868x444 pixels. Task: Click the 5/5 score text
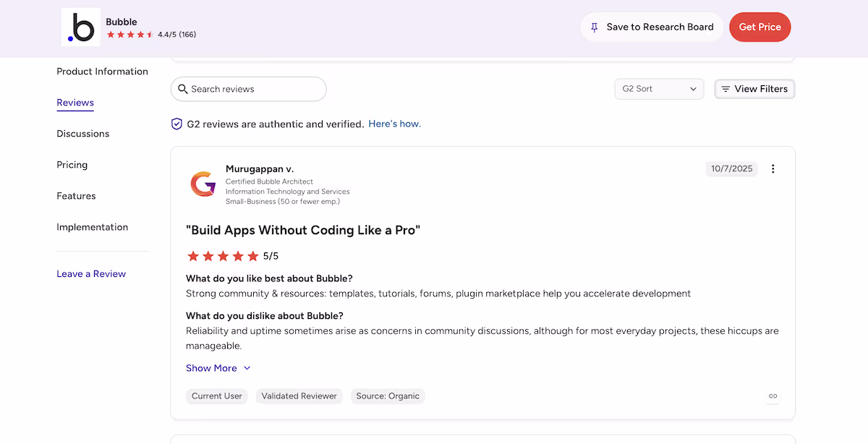point(271,256)
